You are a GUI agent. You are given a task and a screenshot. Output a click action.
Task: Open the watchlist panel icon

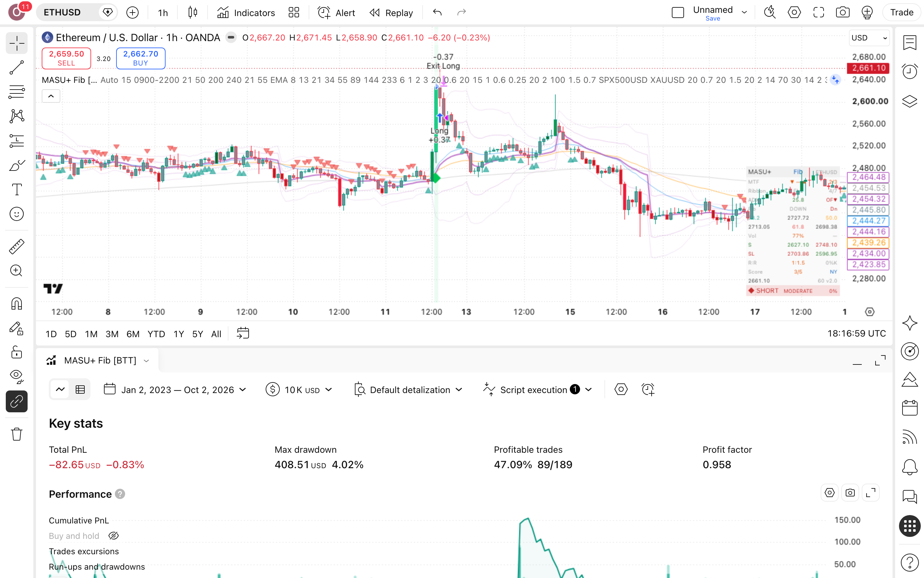coord(910,42)
